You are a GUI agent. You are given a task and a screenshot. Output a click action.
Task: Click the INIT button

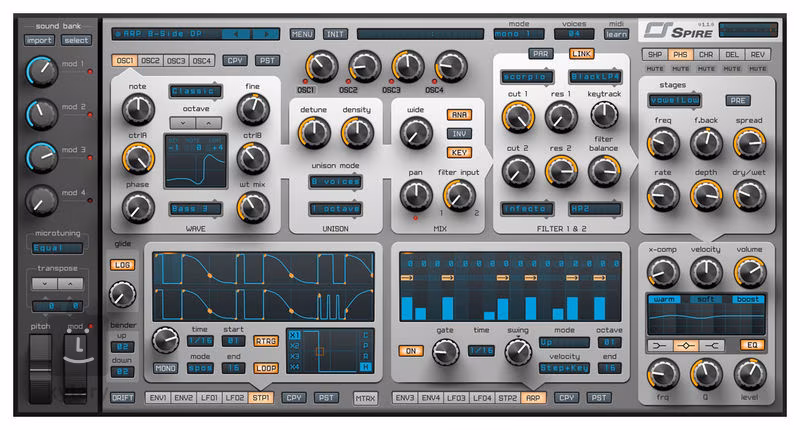[335, 34]
